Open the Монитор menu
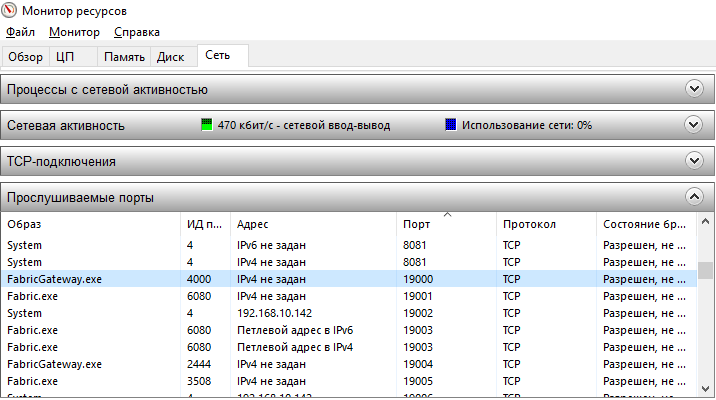 [74, 32]
